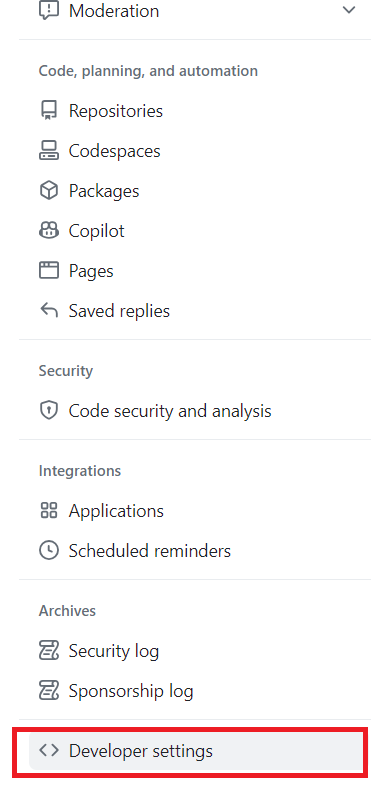Screen dimensions: 371x790
Task: Click the Security log scroll icon
Action: click(49, 651)
